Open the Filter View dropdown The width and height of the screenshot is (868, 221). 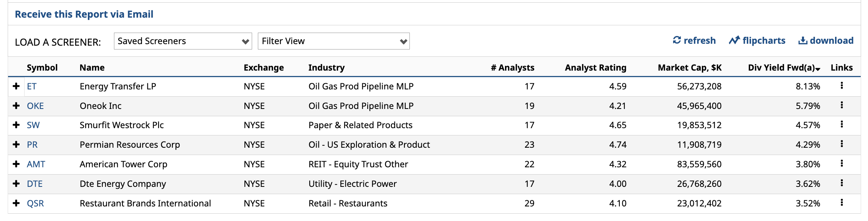pos(333,41)
